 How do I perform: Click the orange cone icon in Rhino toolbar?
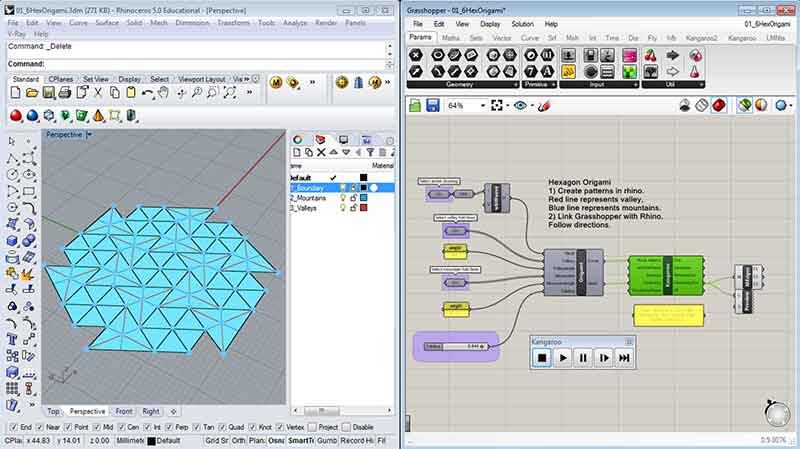pos(98,116)
